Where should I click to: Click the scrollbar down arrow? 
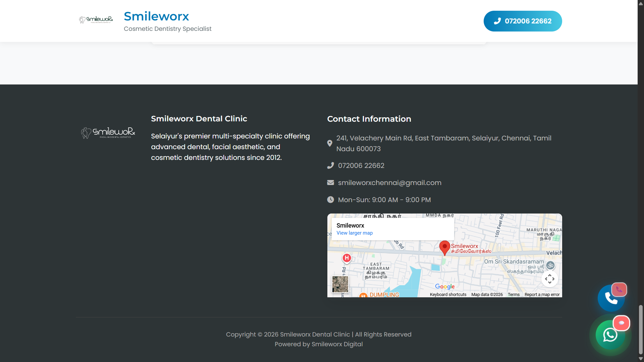[640, 359]
